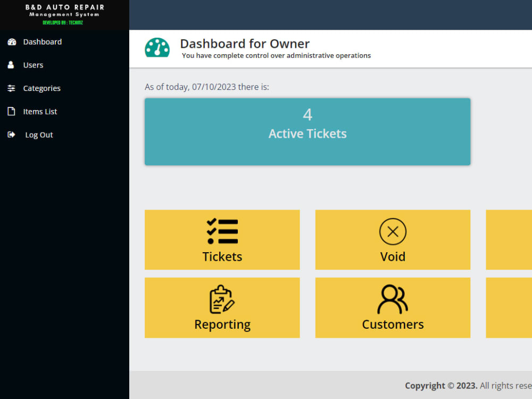
Task: Click the 'Dashboard for Owner' heading
Action: point(245,44)
